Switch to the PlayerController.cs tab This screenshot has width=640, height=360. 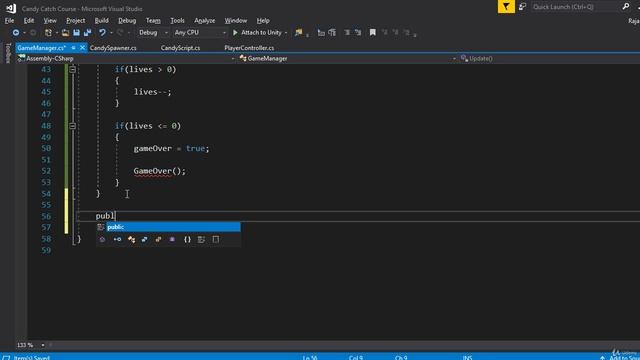tap(249, 48)
